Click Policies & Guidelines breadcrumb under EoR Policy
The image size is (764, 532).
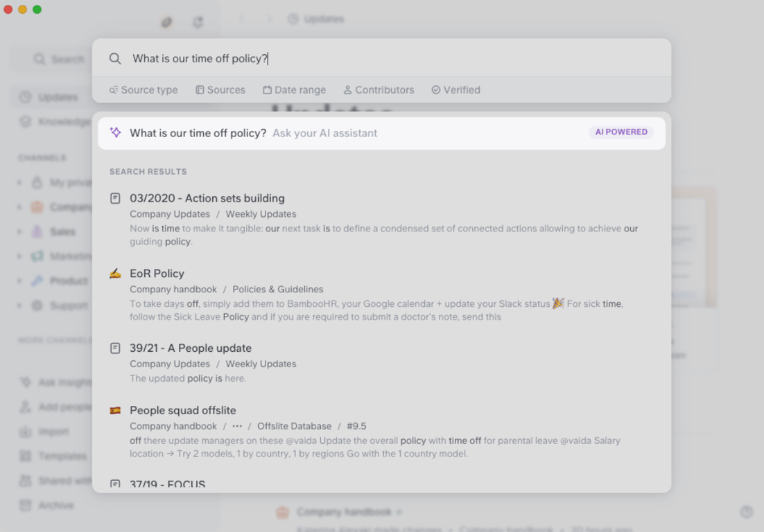pyautogui.click(x=278, y=289)
